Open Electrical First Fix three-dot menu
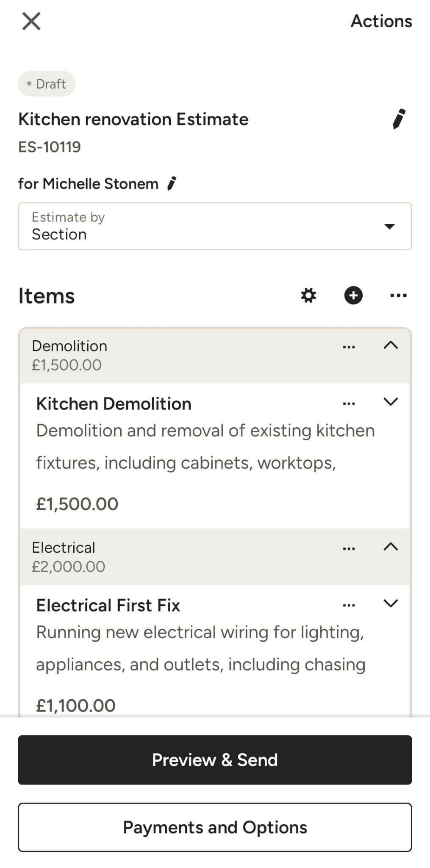Viewport: 430px width, 868px height. pos(349,606)
